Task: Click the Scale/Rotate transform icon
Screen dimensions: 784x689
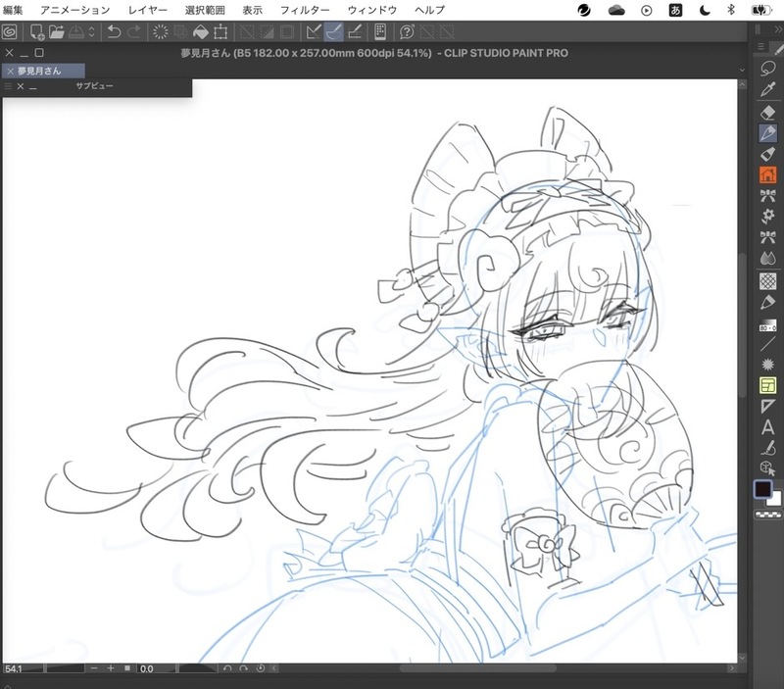Action: (220, 32)
